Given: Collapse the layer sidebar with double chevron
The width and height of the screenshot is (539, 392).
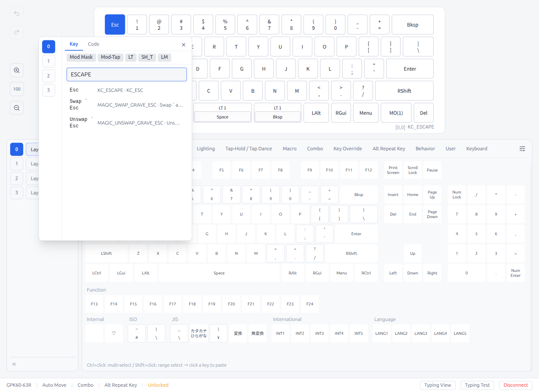Looking at the screenshot, I should tap(14, 364).
